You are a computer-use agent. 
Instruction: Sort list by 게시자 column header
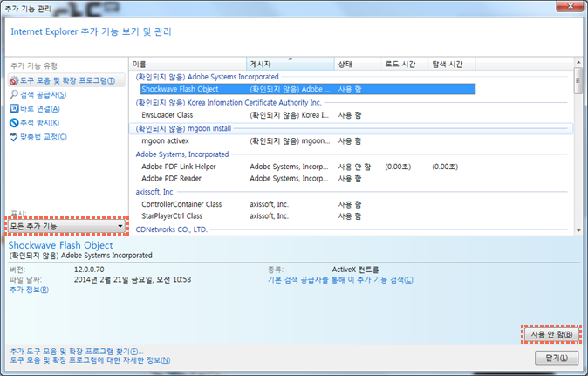pos(291,64)
